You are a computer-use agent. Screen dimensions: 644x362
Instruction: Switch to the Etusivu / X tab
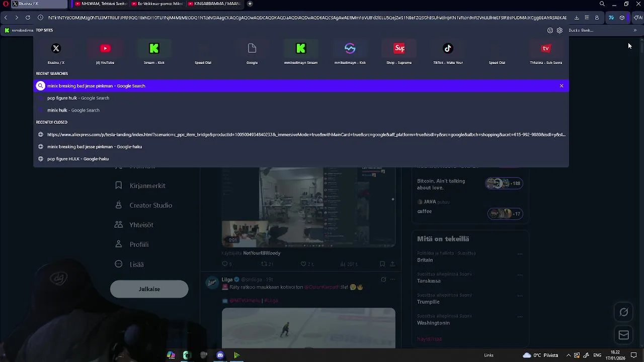[39, 4]
